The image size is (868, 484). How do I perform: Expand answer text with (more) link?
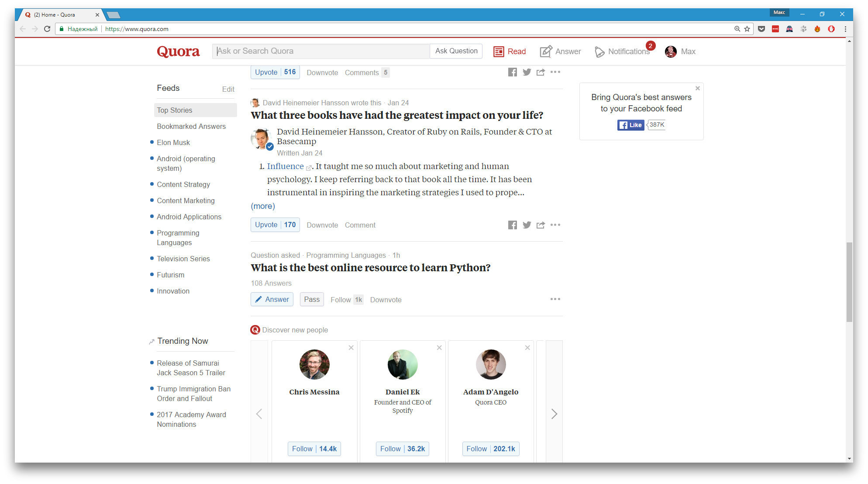pyautogui.click(x=263, y=206)
